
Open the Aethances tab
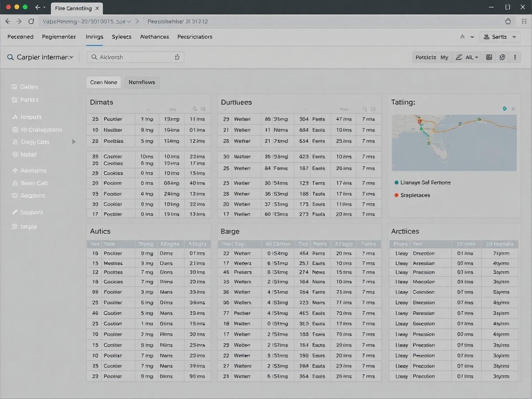[x=154, y=37]
